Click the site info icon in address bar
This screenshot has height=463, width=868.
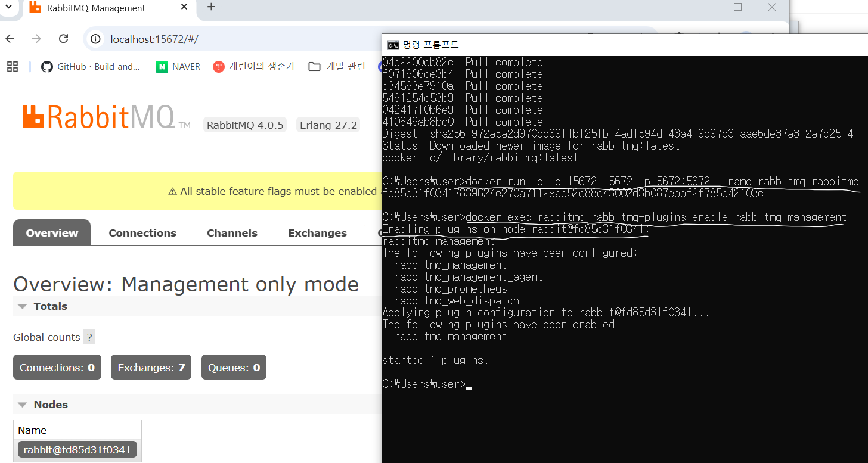click(95, 39)
